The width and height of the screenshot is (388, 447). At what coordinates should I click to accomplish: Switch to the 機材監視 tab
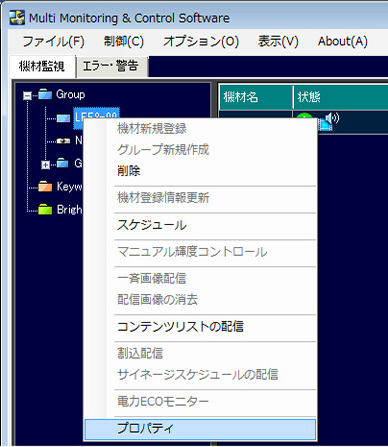[42, 66]
